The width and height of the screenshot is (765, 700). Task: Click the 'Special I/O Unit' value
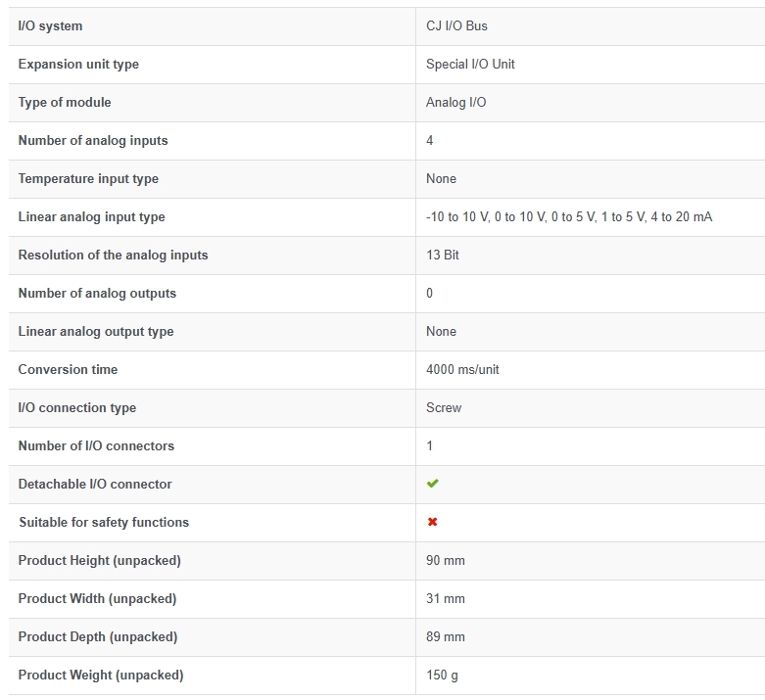point(470,64)
